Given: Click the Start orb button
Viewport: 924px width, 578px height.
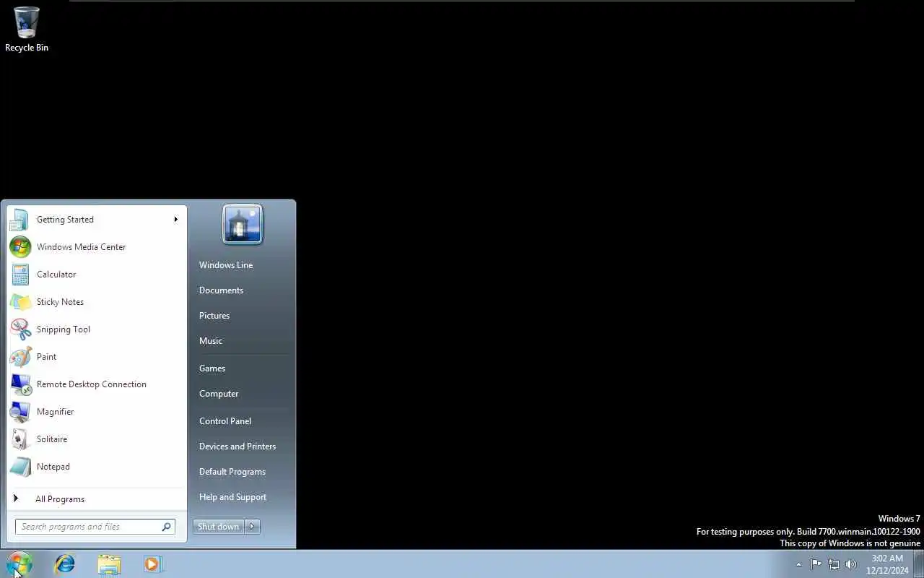Looking at the screenshot, I should 19,564.
